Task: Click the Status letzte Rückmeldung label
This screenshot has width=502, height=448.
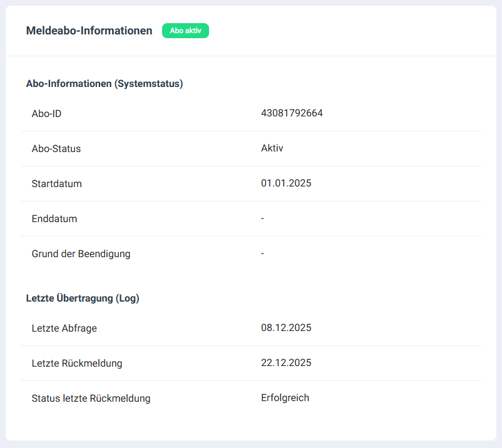Action: (91, 399)
